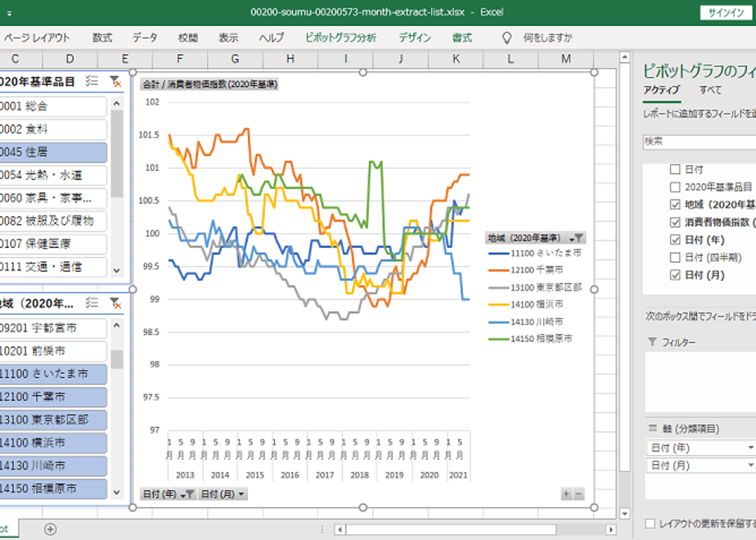
Task: Click the 何をしますか search field
Action: pyautogui.click(x=547, y=38)
